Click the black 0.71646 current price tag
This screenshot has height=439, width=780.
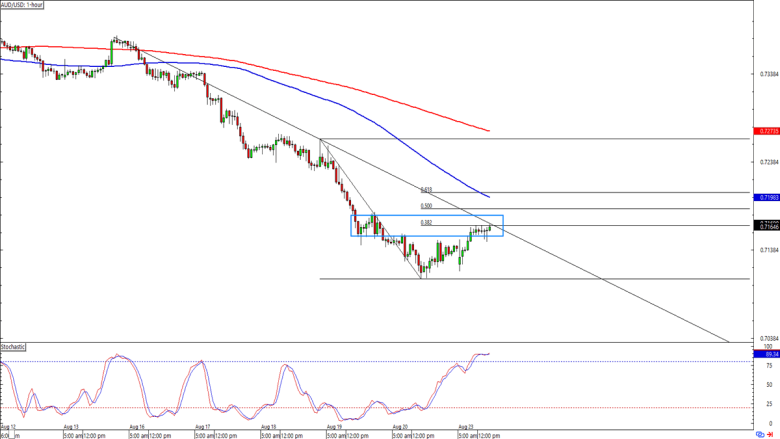(767, 226)
